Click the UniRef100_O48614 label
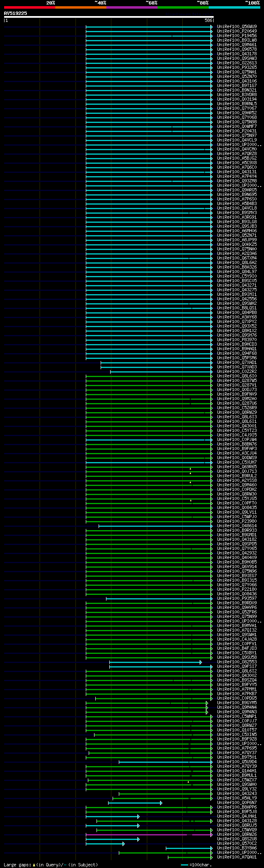Image resolution: width=264 pixels, height=868 pixels. tap(237, 526)
